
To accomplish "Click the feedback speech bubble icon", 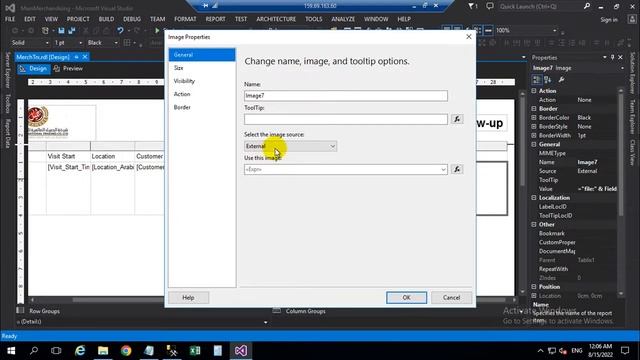I will click(x=490, y=6).
